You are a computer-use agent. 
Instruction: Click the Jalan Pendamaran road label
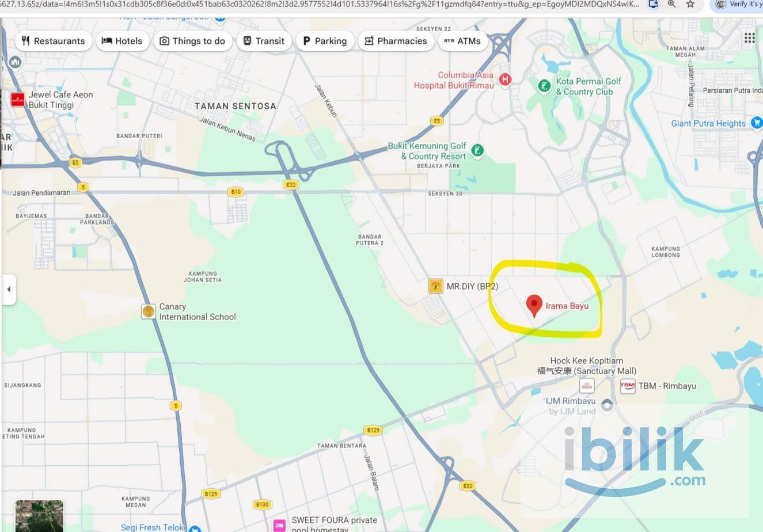41,192
